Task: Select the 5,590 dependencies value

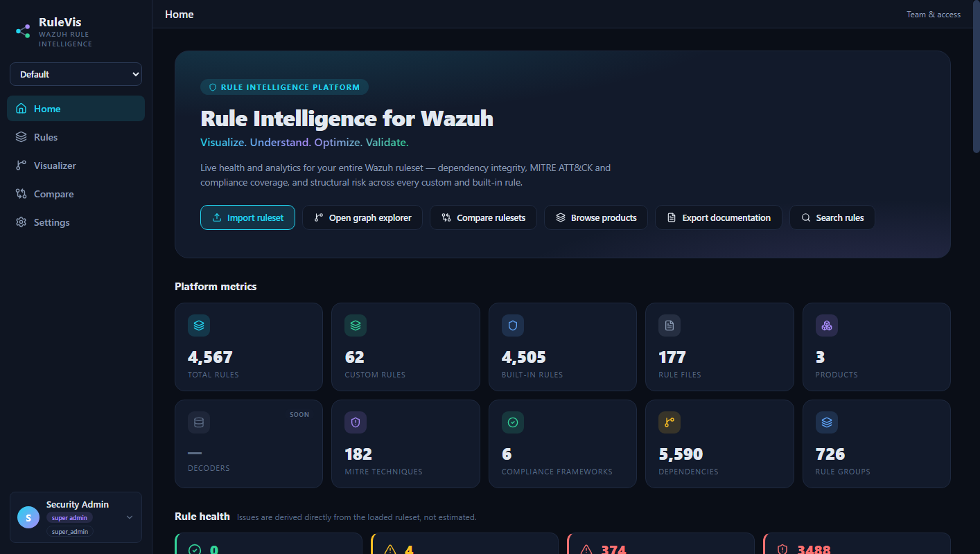Action: pyautogui.click(x=681, y=454)
